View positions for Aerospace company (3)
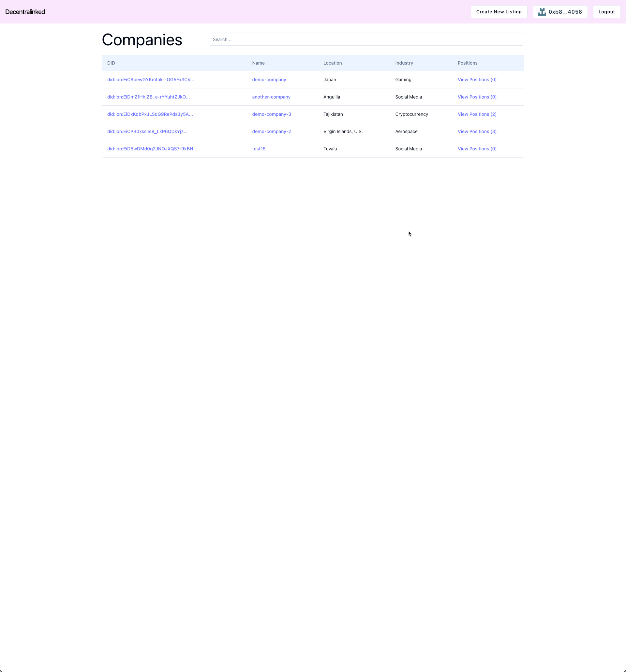The height and width of the screenshot is (672, 626). (x=477, y=131)
